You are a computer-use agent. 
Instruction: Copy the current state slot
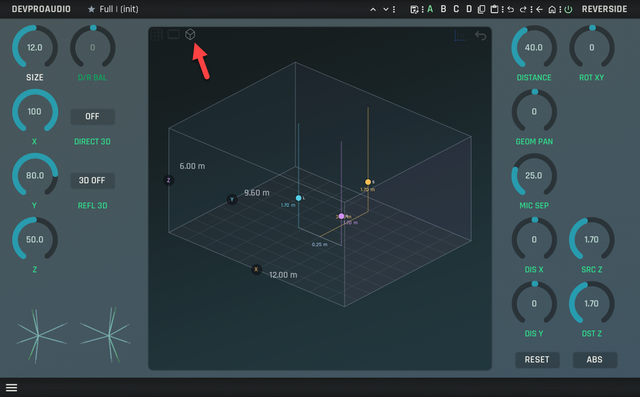pos(482,9)
